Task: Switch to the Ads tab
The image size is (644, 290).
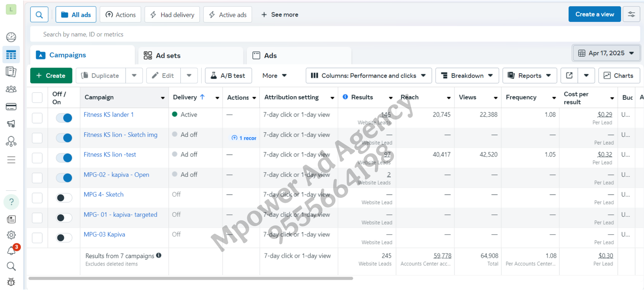Action: (x=299, y=56)
